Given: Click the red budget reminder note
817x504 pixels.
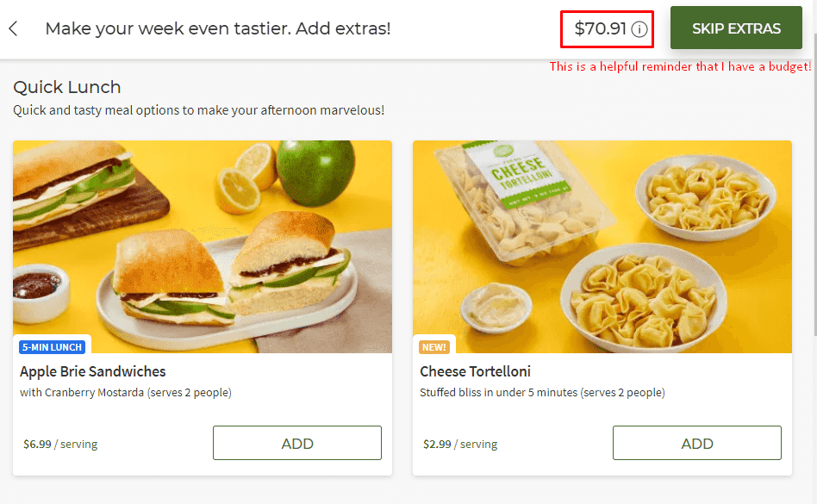Looking at the screenshot, I should click(x=681, y=66).
